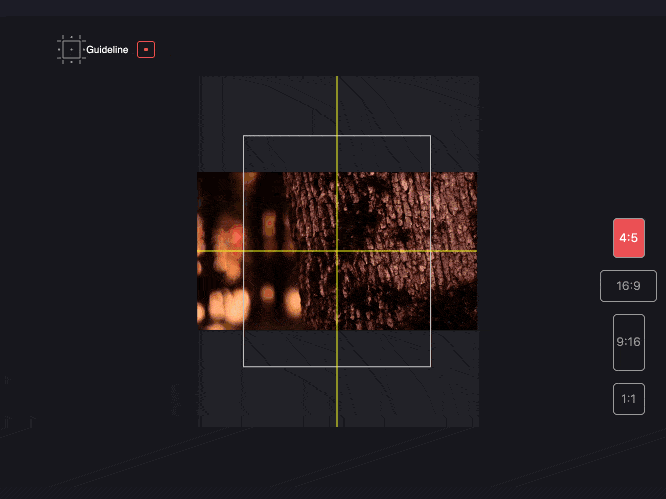
Task: Toggle the red Guideline checkbox
Action: [146, 50]
